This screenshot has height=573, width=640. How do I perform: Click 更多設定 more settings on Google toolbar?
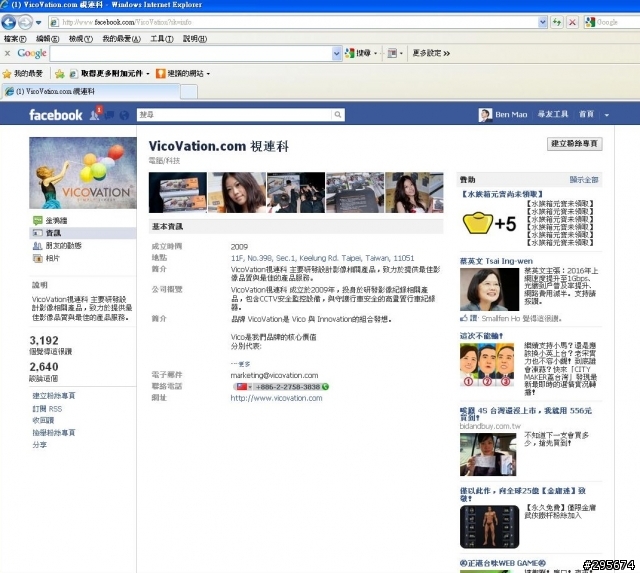(x=431, y=53)
